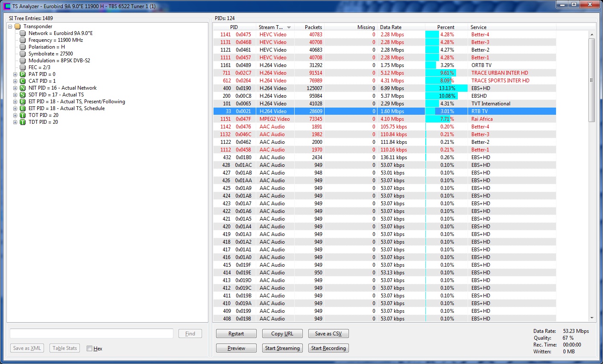
Task: Expand the SDT PID = 17 node
Action: [x=15, y=95]
